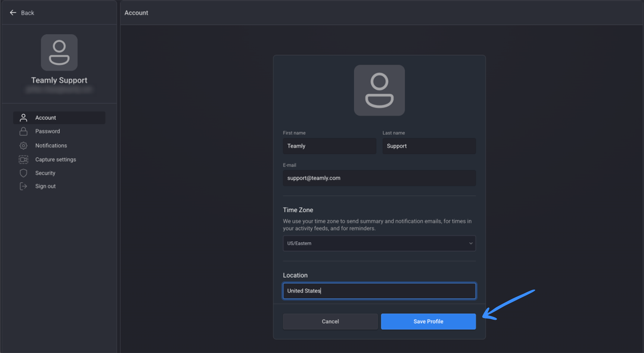Click the Time Zone section heading
Image resolution: width=644 pixels, height=353 pixels.
[x=298, y=210]
